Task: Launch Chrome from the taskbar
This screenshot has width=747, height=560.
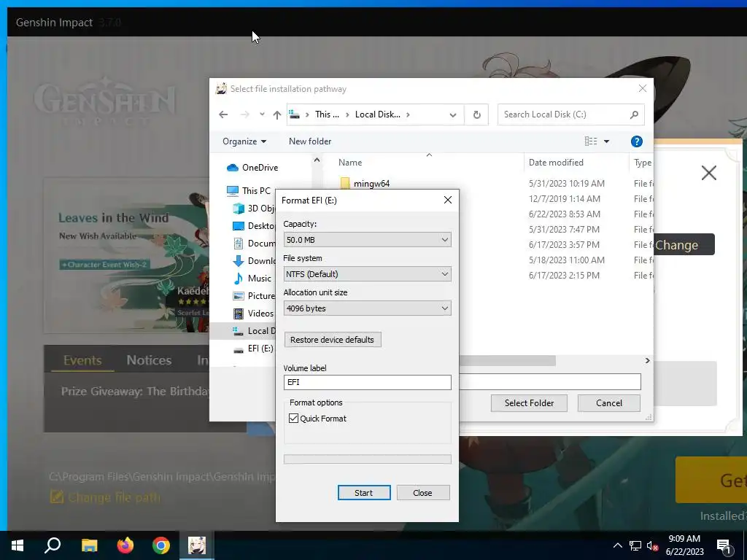Action: tap(161, 545)
